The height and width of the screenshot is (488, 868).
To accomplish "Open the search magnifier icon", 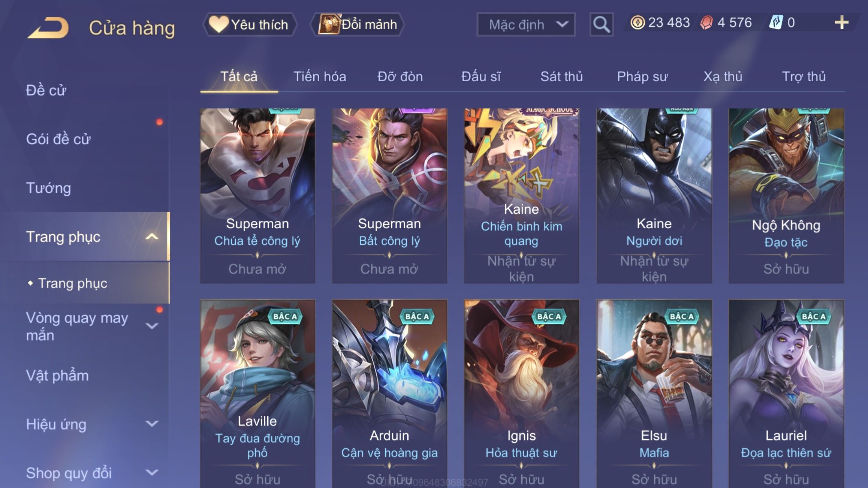I will tap(601, 24).
